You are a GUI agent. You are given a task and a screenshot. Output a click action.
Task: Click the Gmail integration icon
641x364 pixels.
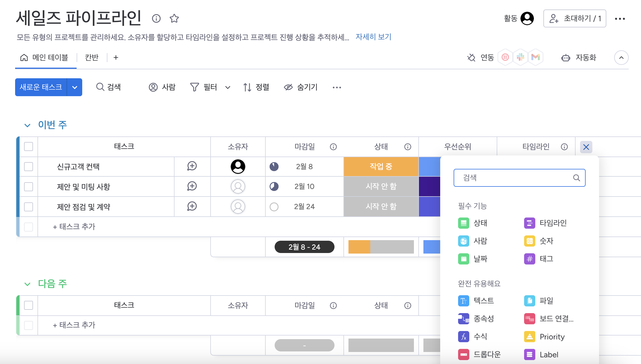click(x=535, y=57)
